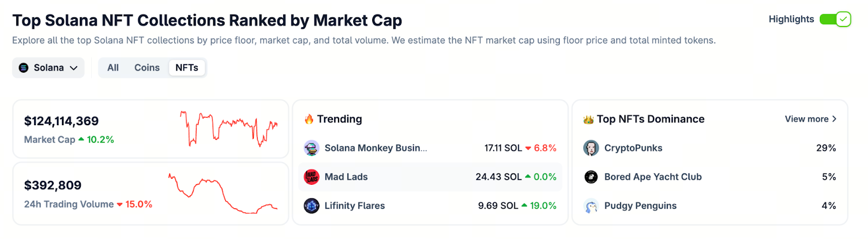Image resolution: width=868 pixels, height=239 pixels.
Task: Click the Bored Ape Yacht Club icon
Action: [x=591, y=177]
